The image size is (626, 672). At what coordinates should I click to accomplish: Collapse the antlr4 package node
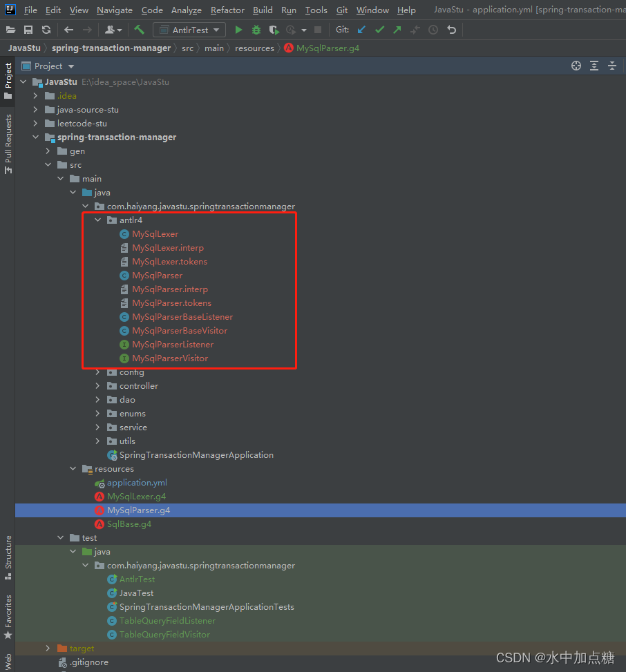pyautogui.click(x=97, y=220)
